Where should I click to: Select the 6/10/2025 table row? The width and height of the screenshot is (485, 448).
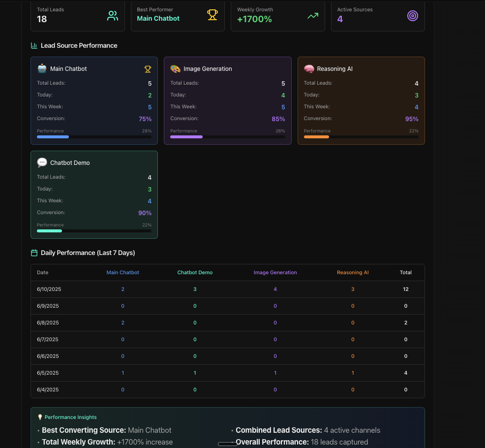click(x=227, y=289)
